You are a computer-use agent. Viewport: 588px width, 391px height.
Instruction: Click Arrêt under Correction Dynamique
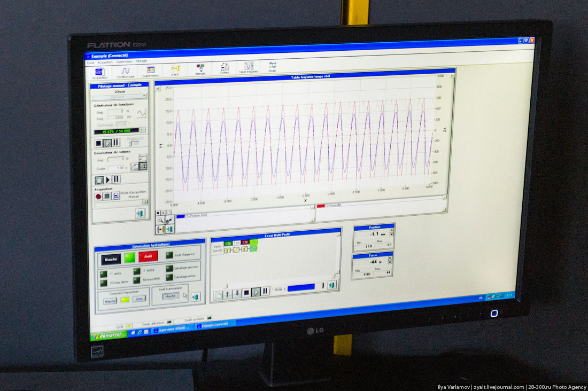[139, 299]
